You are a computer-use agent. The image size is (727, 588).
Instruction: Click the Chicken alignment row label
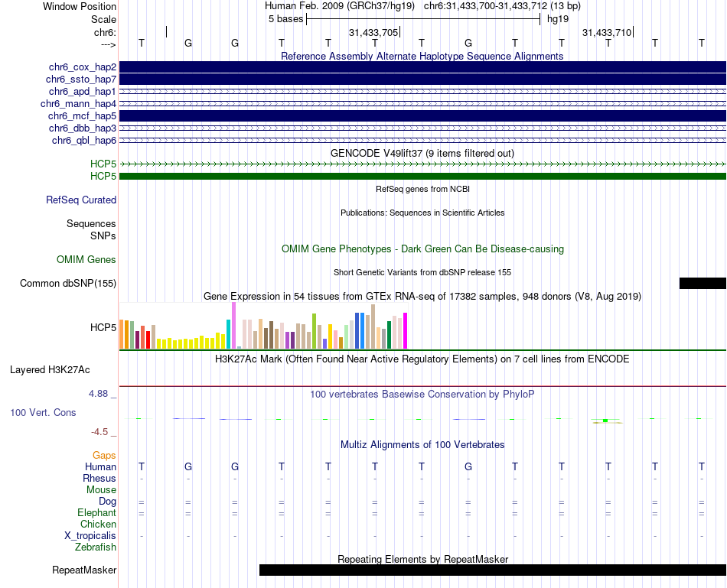98,524
